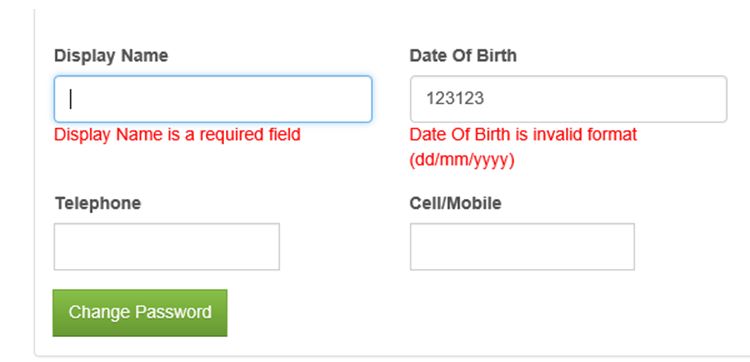
Task: Click the word Password on green button
Action: click(x=174, y=312)
